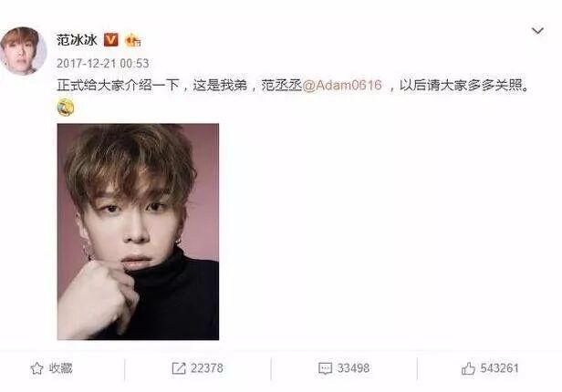Click the membership crown badge icon
The image size is (562, 392).
pyautogui.click(x=132, y=40)
